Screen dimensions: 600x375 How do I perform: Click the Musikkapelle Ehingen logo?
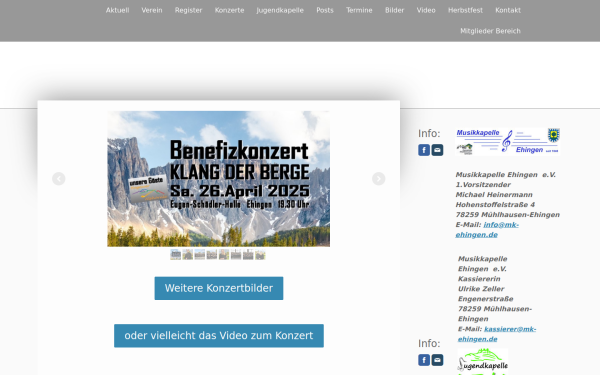[x=508, y=142]
